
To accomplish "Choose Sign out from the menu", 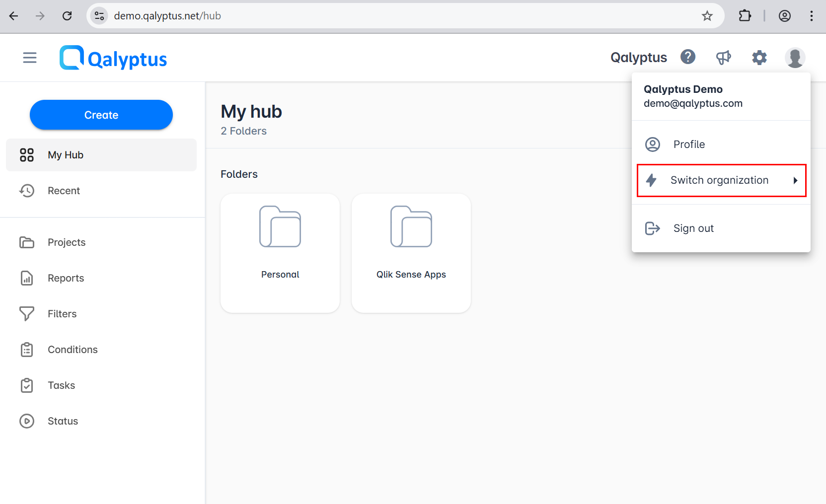I will (693, 228).
